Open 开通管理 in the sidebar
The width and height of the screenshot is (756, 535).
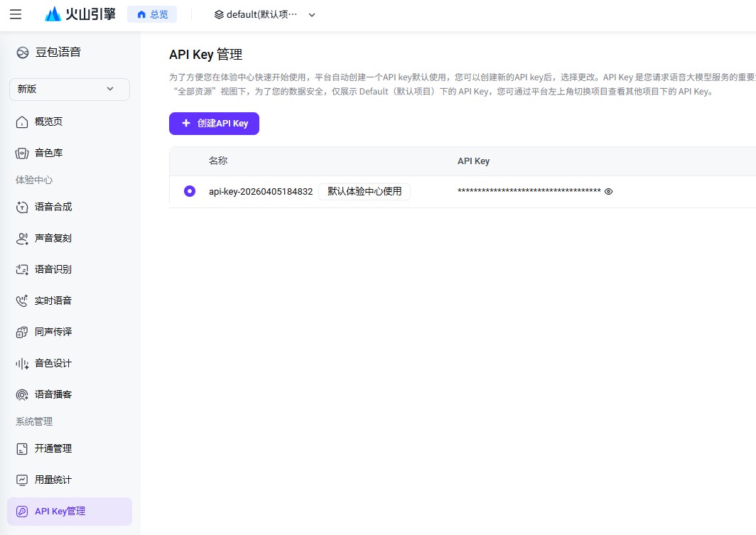point(53,448)
